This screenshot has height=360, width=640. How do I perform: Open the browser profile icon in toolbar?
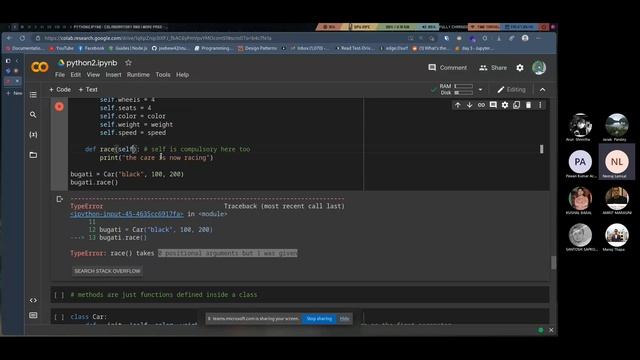click(x=525, y=38)
